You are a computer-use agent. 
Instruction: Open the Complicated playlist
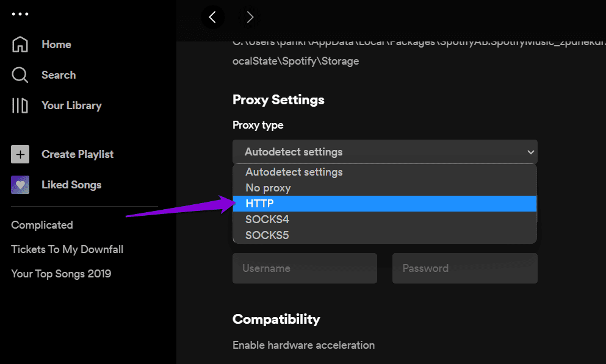tap(42, 225)
